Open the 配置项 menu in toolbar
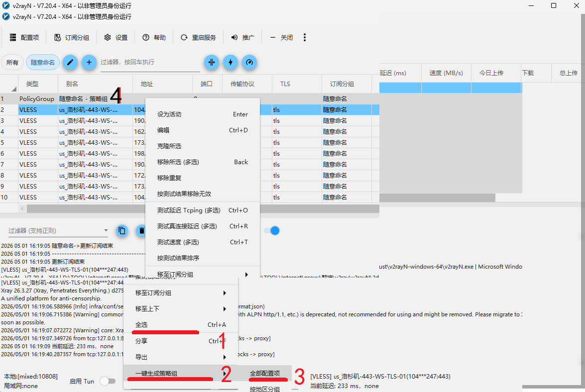The width and height of the screenshot is (585, 392). (x=24, y=38)
